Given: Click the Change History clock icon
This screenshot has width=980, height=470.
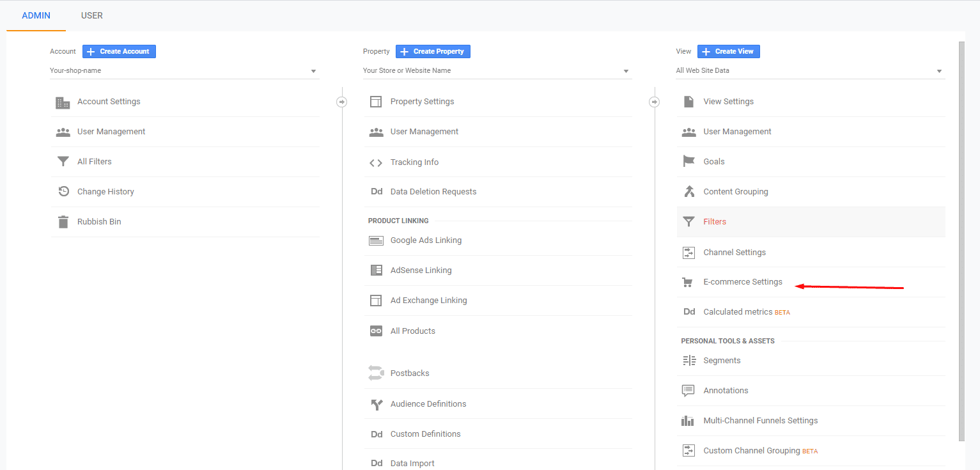Looking at the screenshot, I should (x=63, y=192).
